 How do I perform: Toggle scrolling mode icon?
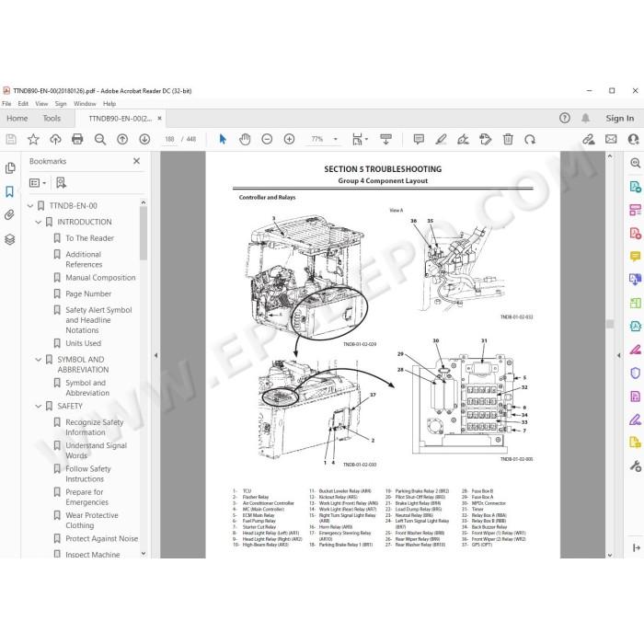coord(385,139)
